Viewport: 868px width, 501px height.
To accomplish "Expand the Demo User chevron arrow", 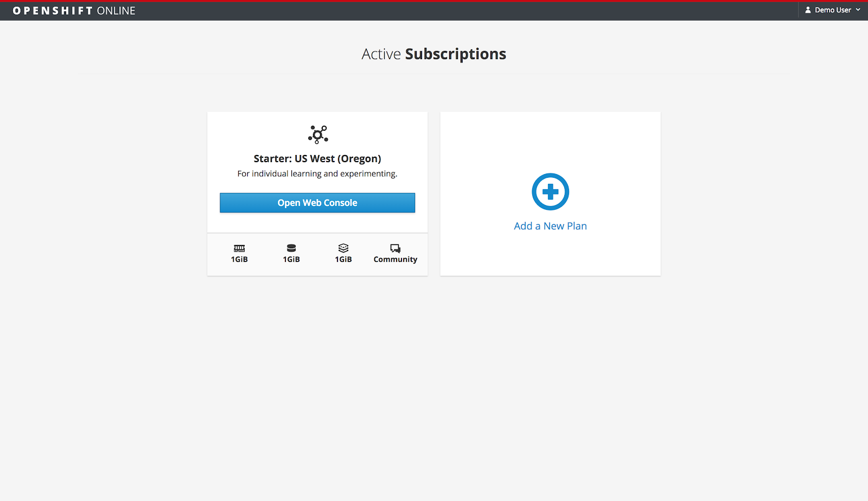I will (x=858, y=10).
